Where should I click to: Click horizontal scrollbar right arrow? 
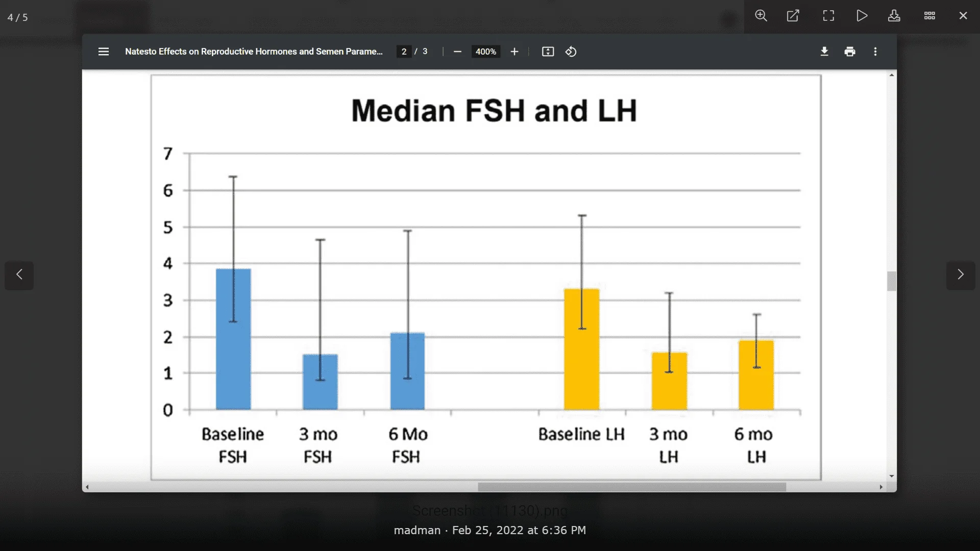pyautogui.click(x=881, y=487)
